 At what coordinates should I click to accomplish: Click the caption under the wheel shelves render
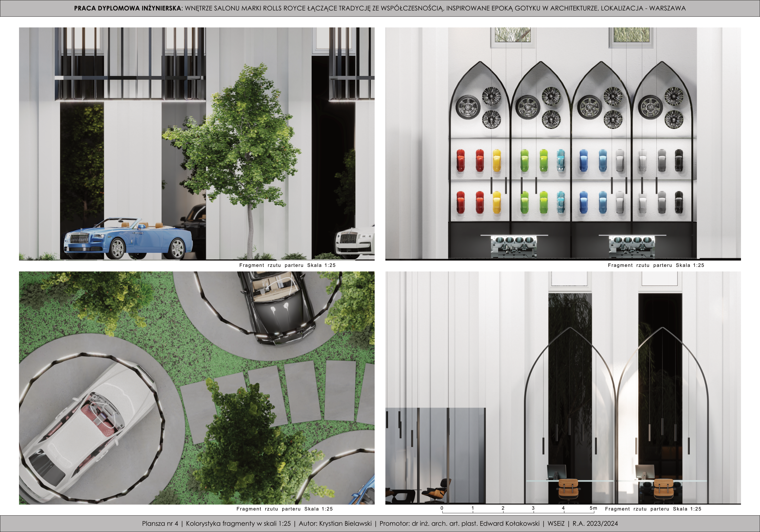(656, 265)
